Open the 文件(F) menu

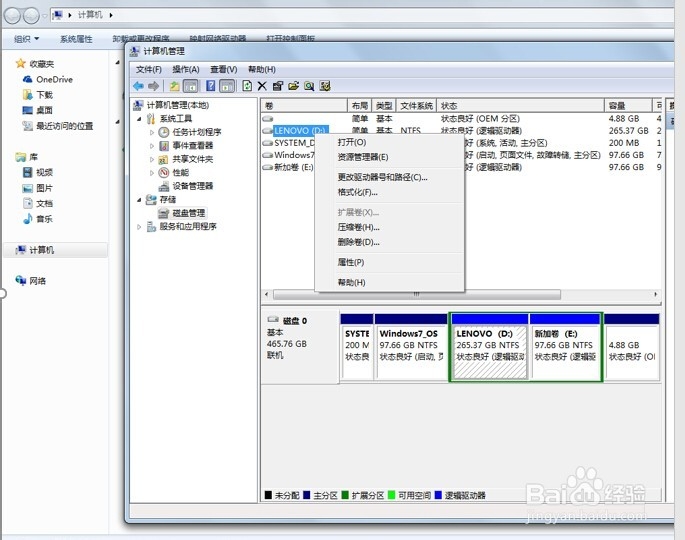(x=149, y=69)
